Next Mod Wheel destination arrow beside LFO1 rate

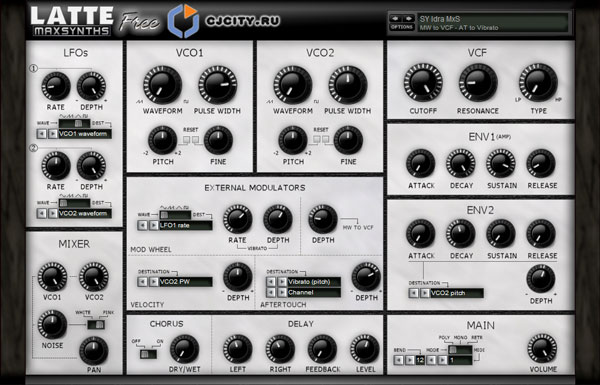pyautogui.click(x=153, y=225)
